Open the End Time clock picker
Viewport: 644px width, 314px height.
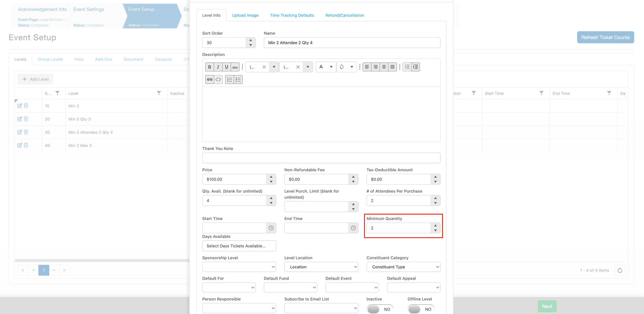click(x=353, y=228)
